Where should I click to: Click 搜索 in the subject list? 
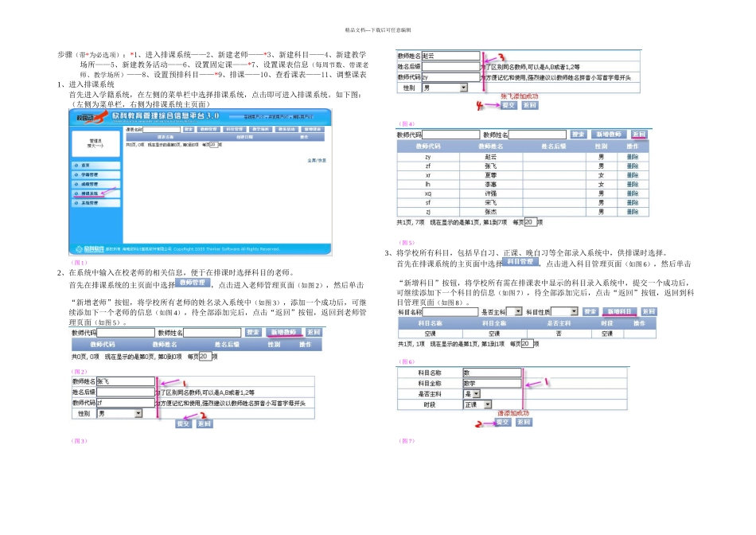[x=590, y=311]
